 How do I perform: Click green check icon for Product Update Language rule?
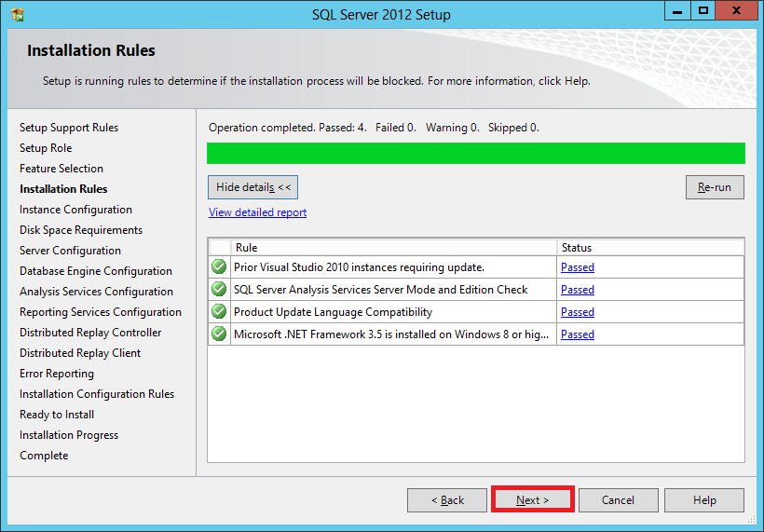(219, 312)
